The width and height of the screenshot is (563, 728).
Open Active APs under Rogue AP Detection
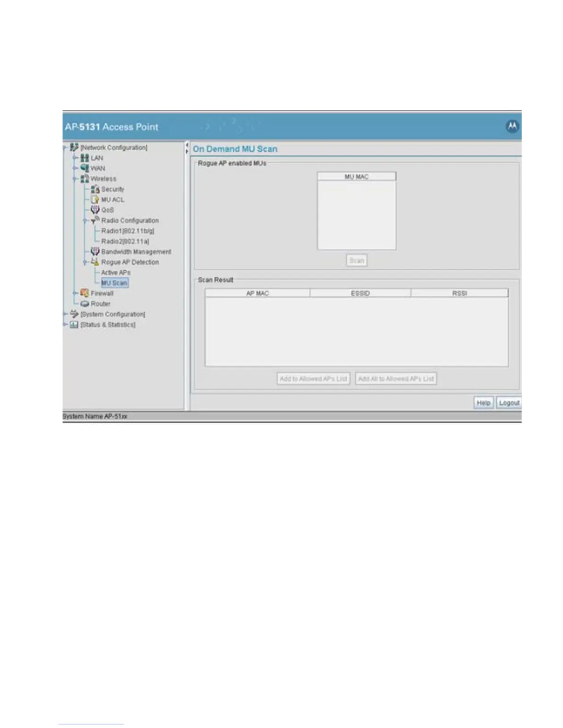[116, 273]
